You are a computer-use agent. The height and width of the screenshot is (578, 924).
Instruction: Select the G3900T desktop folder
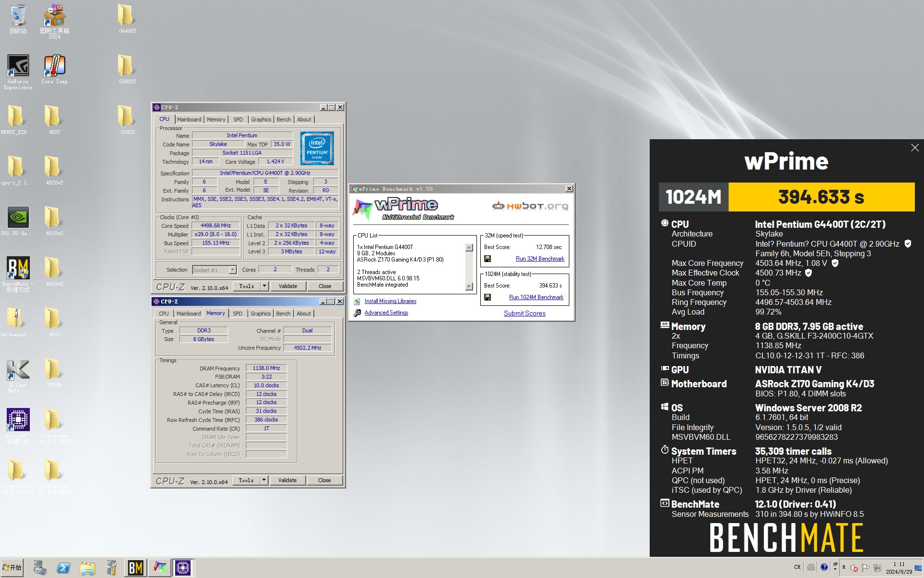pyautogui.click(x=128, y=69)
